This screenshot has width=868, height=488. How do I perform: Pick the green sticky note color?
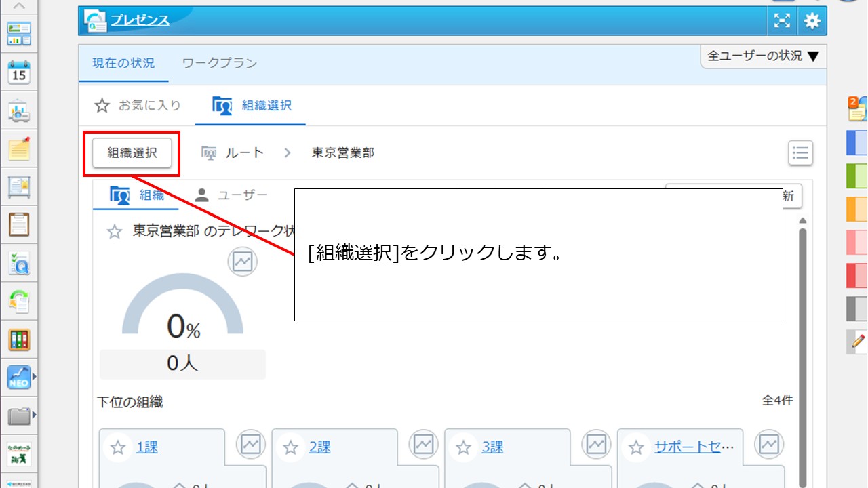pyautogui.click(x=857, y=176)
